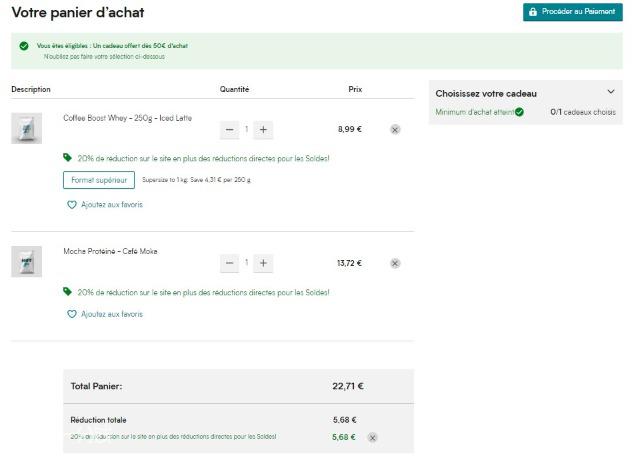Click Ajoutez aux favoris for Coffee Boost Whey
Screen dimensions: 632x457
(112, 205)
